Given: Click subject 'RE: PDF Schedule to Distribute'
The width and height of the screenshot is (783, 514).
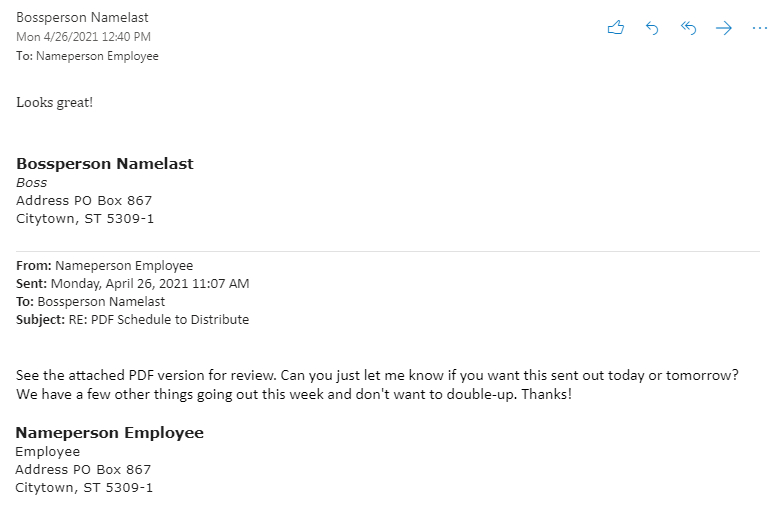Looking at the screenshot, I should coord(159,319).
